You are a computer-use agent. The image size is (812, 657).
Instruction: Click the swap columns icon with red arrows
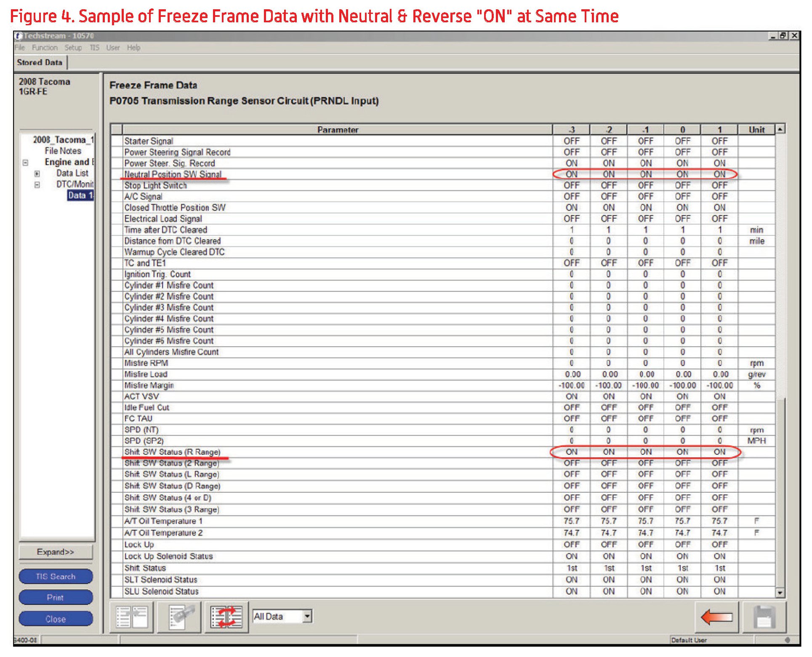coord(226,618)
